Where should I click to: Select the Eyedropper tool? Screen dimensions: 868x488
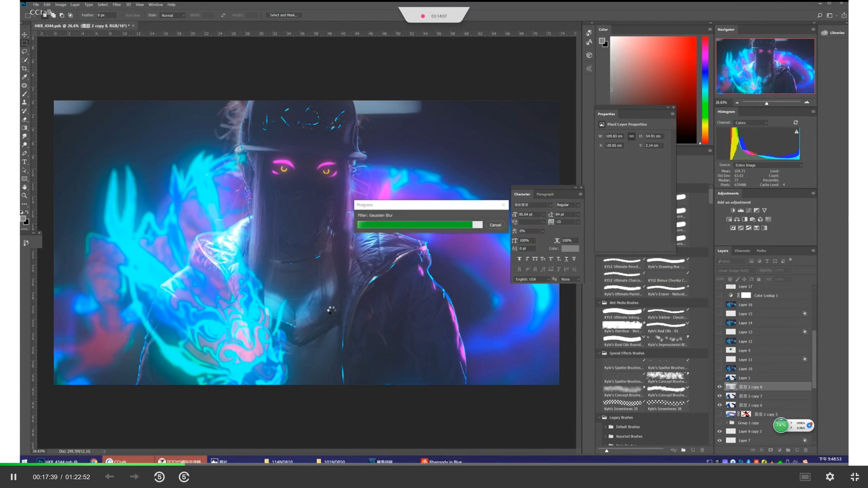coord(24,77)
